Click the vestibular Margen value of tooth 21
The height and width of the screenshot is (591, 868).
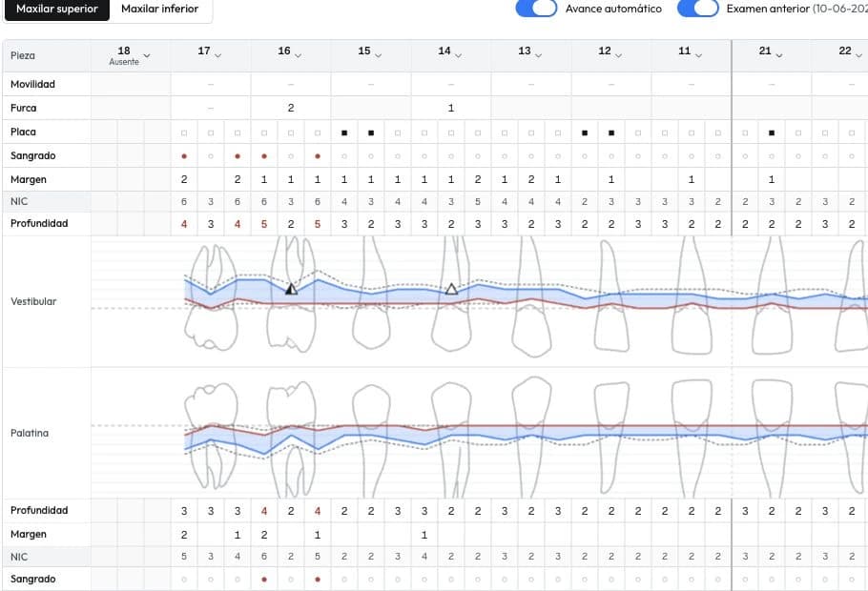coord(772,179)
